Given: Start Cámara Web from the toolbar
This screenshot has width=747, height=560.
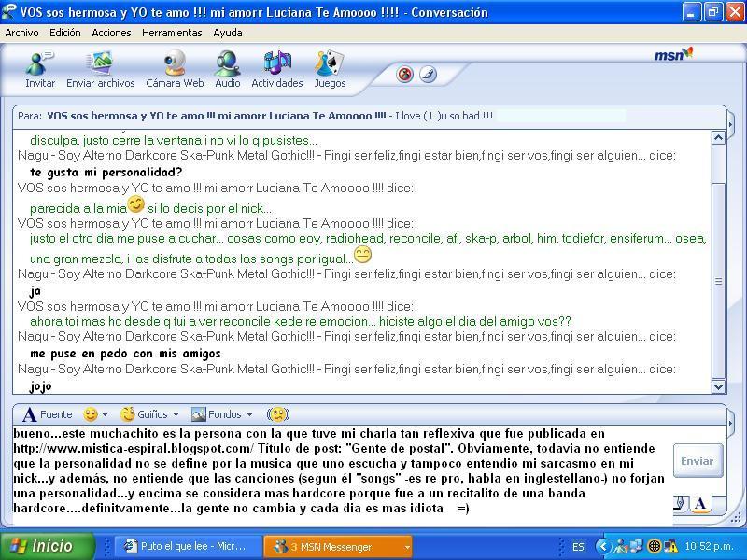Looking at the screenshot, I should point(175,69).
